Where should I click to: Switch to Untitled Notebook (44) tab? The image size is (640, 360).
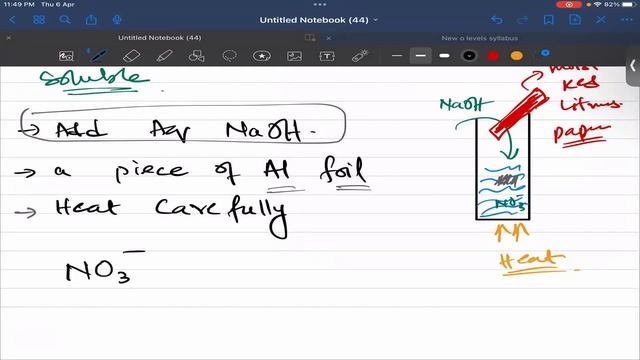160,38
